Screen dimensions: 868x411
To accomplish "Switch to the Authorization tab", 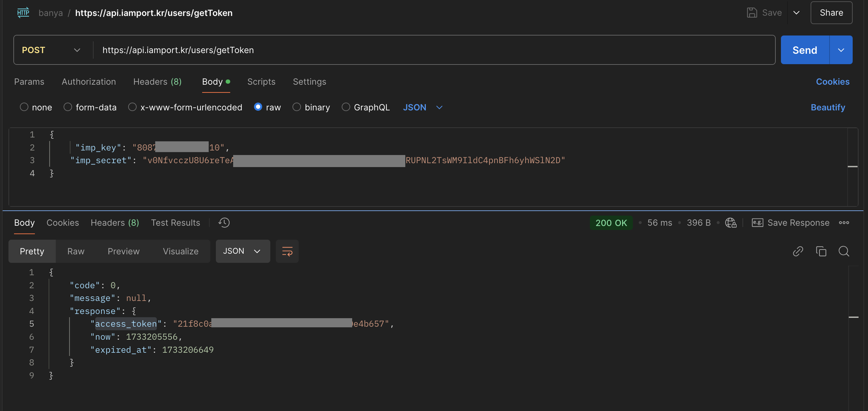I will (x=89, y=82).
